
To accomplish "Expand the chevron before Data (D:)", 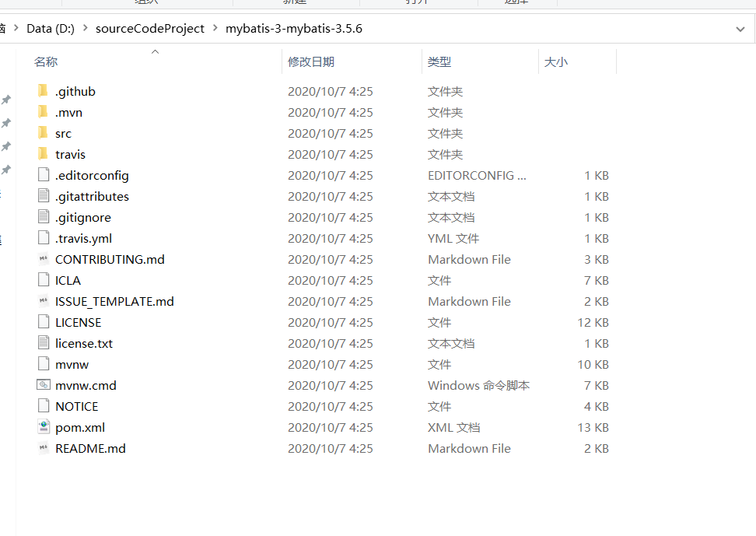I will click(x=16, y=28).
